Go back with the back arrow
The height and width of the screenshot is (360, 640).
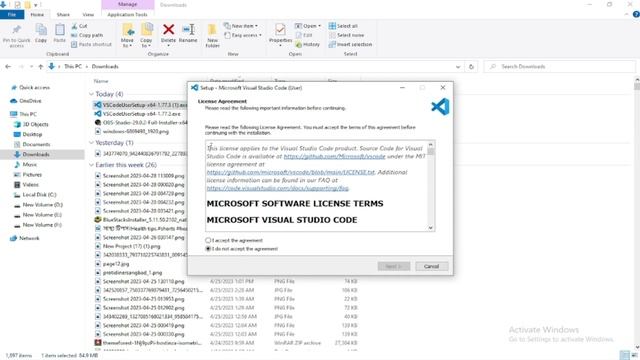pos(8,67)
